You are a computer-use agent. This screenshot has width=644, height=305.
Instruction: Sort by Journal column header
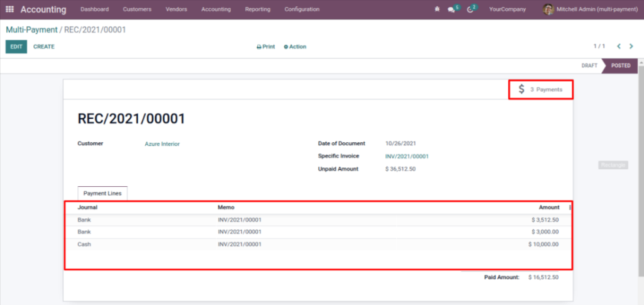click(87, 208)
